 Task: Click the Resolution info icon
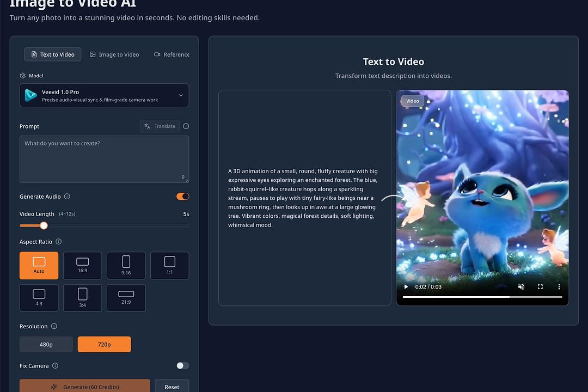click(53, 326)
